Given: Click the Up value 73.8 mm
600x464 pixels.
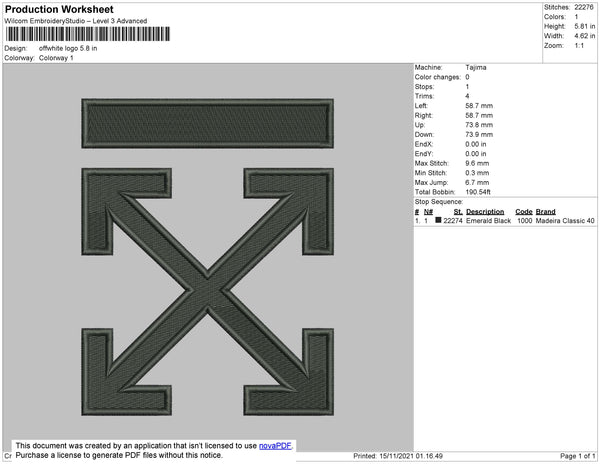Looking at the screenshot, I should coord(479,125).
